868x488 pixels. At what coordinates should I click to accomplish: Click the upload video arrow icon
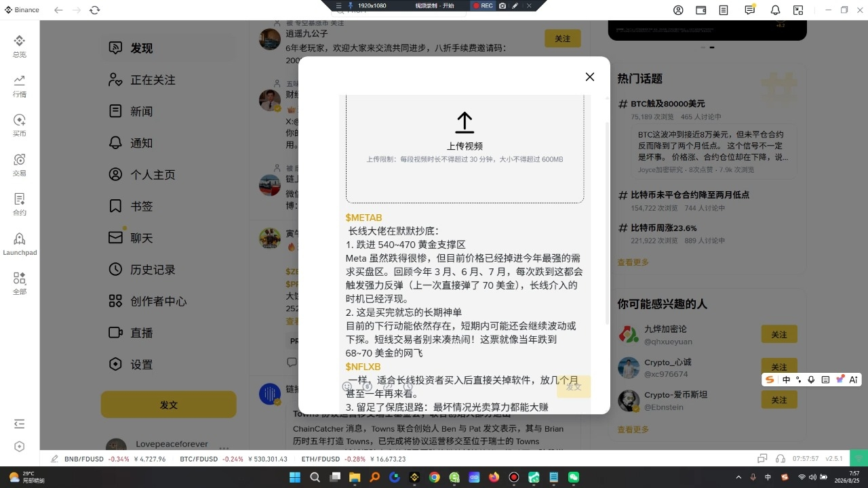coord(465,123)
